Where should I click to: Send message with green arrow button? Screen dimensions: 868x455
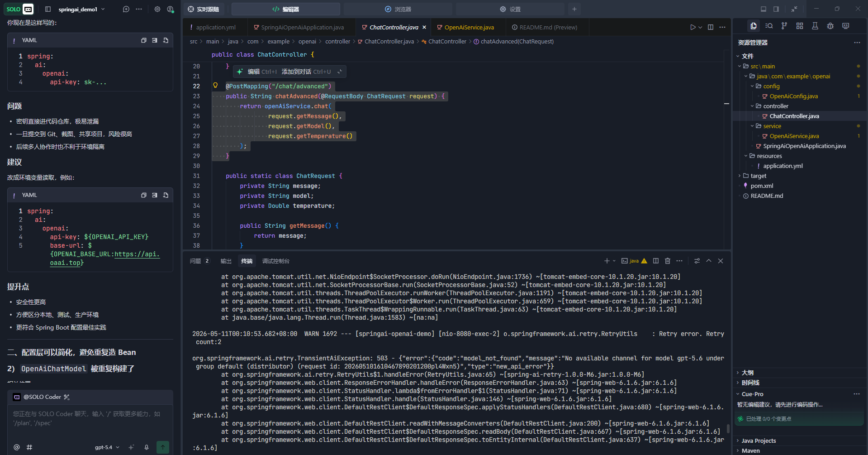(x=163, y=447)
